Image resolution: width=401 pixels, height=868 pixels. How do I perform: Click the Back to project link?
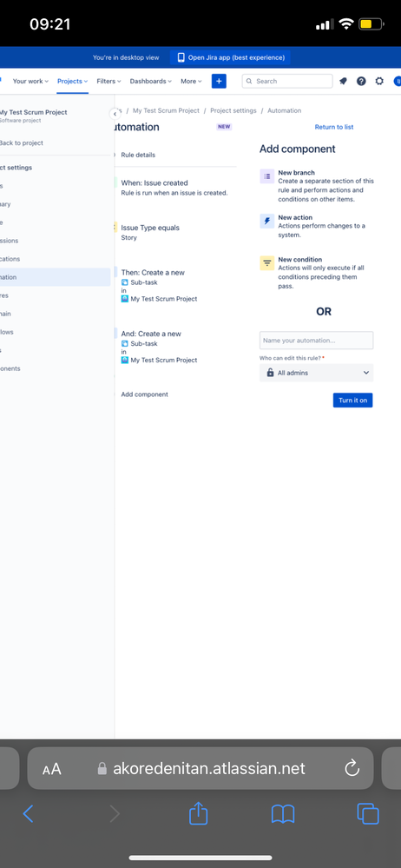point(21,142)
